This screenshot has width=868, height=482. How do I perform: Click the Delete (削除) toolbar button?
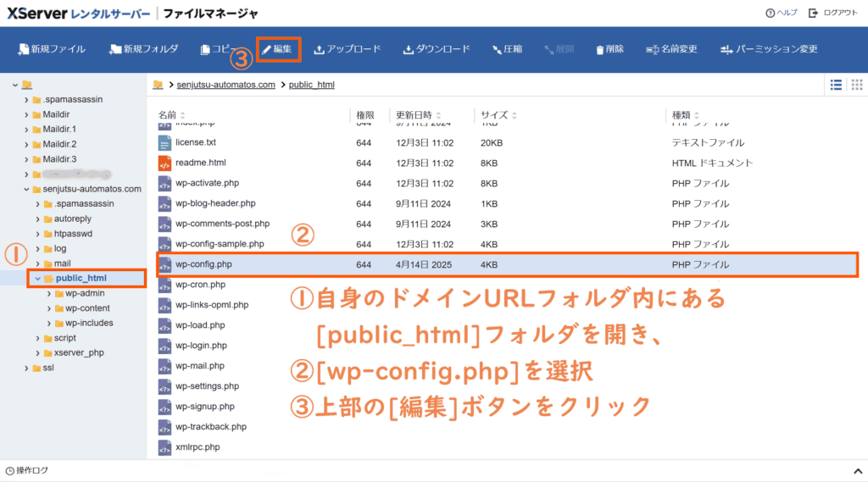(611, 49)
